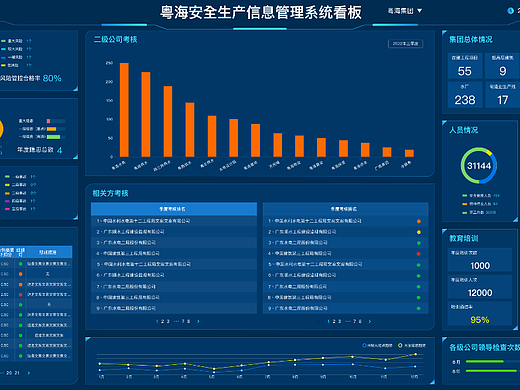Click the stat card showing 17
This screenshot has height=390, width=520.
point(502,95)
